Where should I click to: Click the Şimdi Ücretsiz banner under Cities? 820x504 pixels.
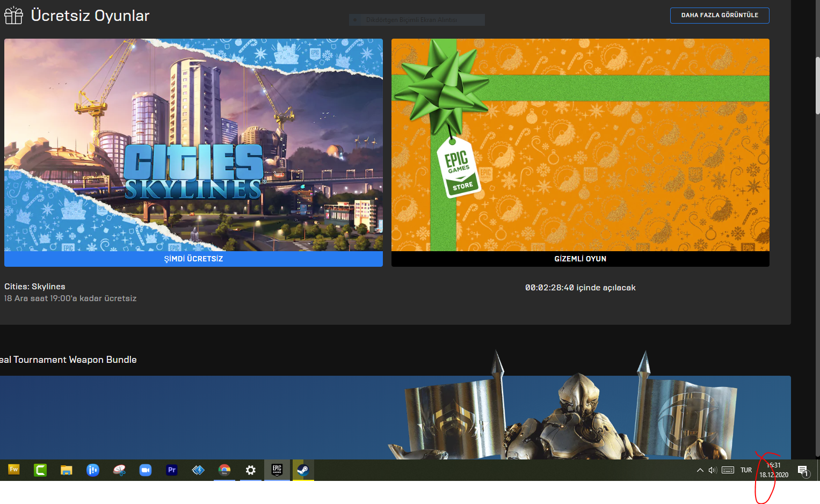point(193,259)
